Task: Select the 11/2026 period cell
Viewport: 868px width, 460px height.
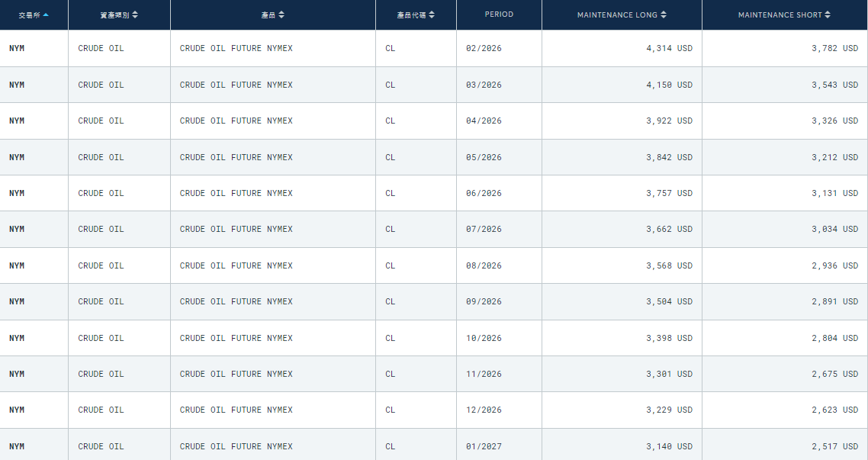Action: click(484, 374)
